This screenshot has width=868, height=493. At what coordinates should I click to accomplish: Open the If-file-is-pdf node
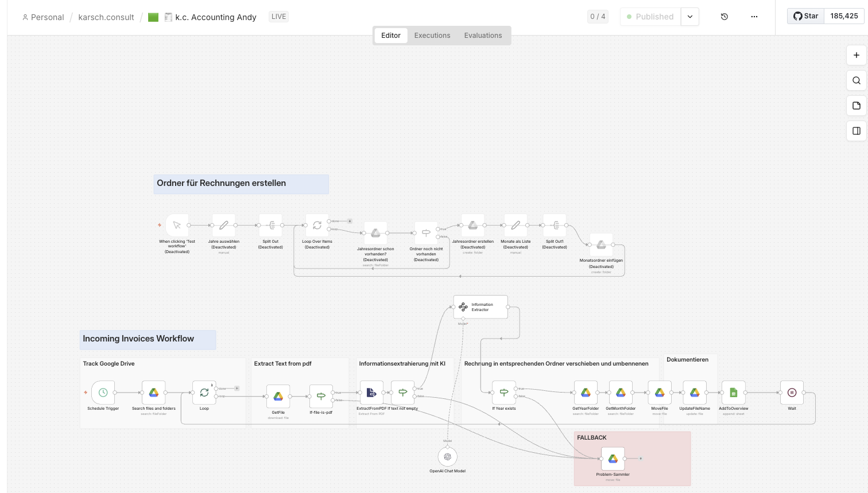(321, 397)
